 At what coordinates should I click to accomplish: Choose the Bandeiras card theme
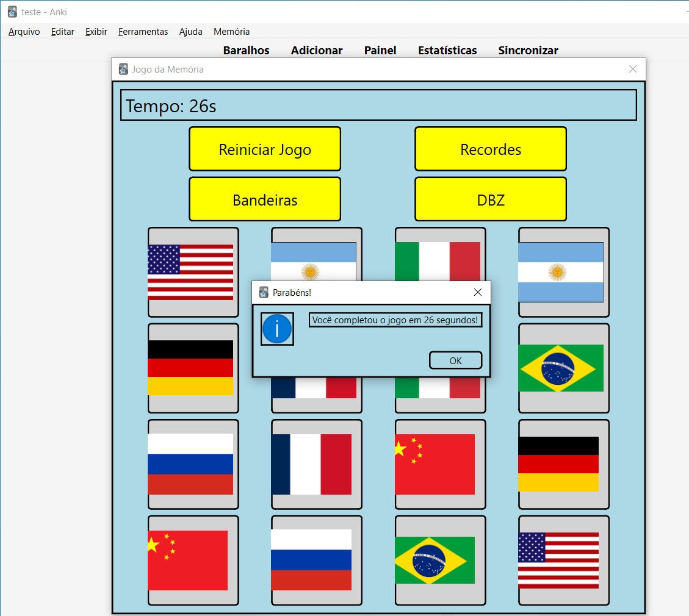coord(264,199)
